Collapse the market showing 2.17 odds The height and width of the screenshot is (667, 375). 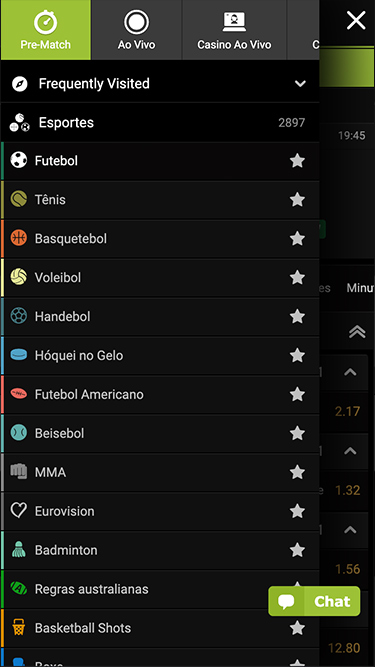point(350,372)
